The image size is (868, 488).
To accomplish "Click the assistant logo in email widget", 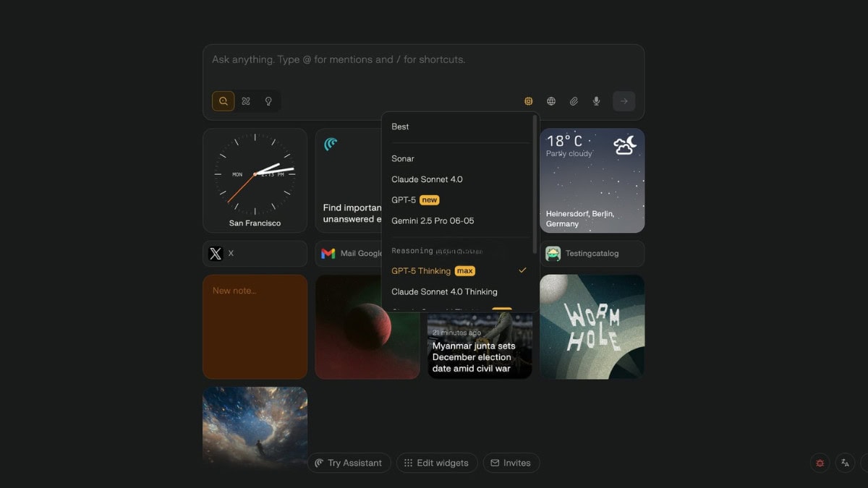I will click(x=331, y=144).
